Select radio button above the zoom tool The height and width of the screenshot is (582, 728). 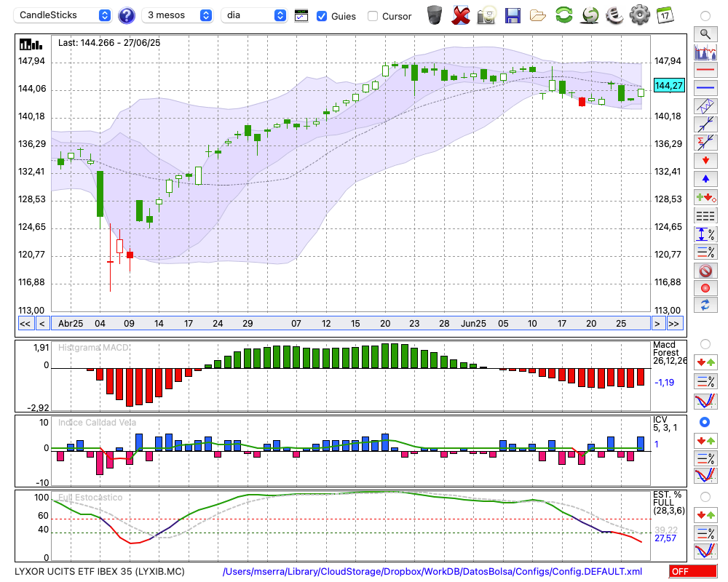(x=705, y=16)
